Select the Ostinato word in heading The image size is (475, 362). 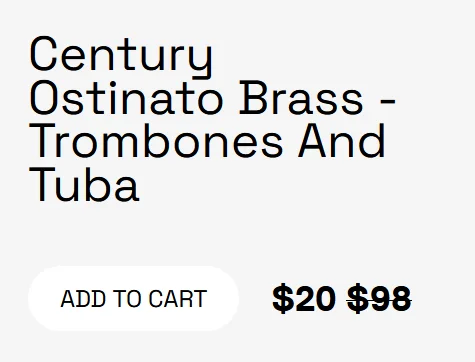(x=126, y=98)
